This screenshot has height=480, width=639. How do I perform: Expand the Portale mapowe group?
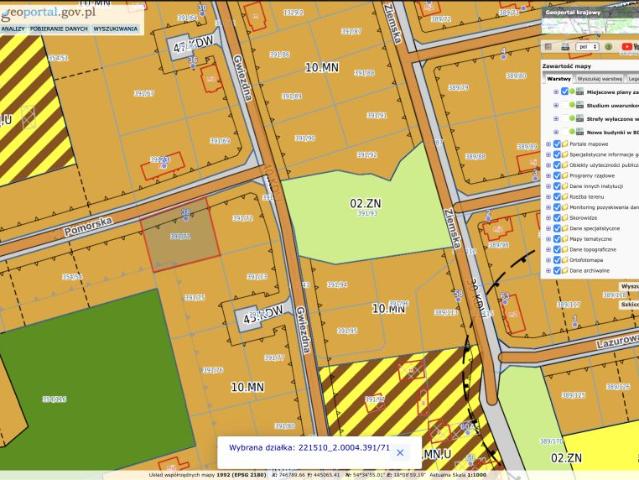point(549,144)
